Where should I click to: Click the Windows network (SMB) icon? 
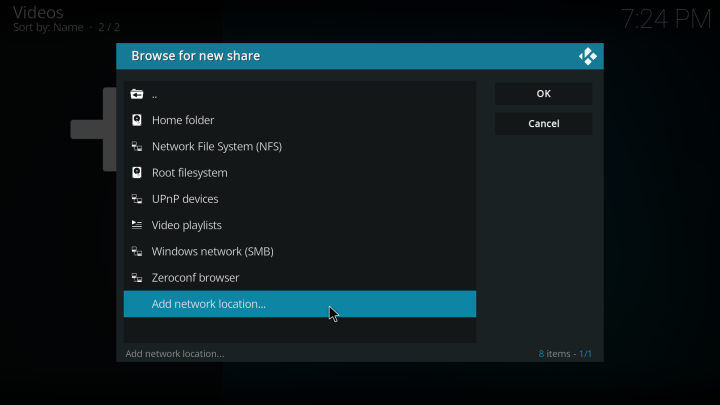coord(137,251)
